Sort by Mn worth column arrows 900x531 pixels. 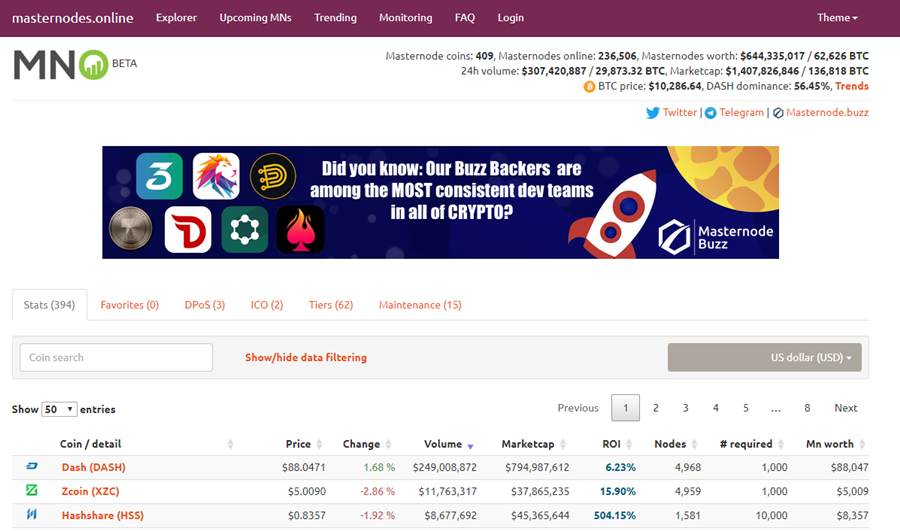(x=862, y=444)
